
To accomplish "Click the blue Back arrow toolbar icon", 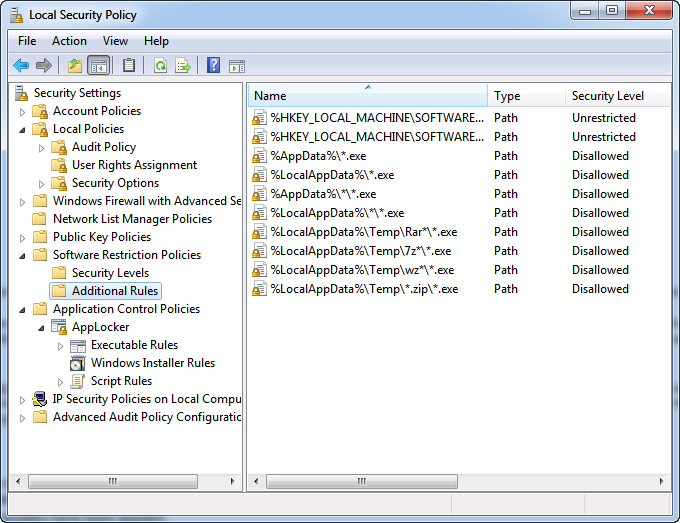I will [x=21, y=66].
